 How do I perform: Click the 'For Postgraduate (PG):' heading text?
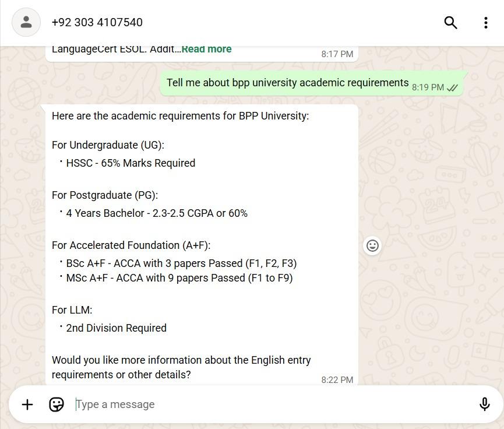point(105,195)
